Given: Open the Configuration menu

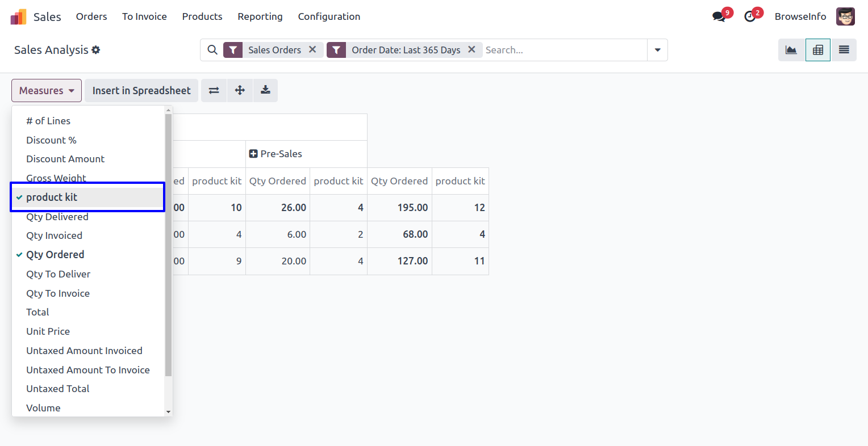Looking at the screenshot, I should point(329,16).
